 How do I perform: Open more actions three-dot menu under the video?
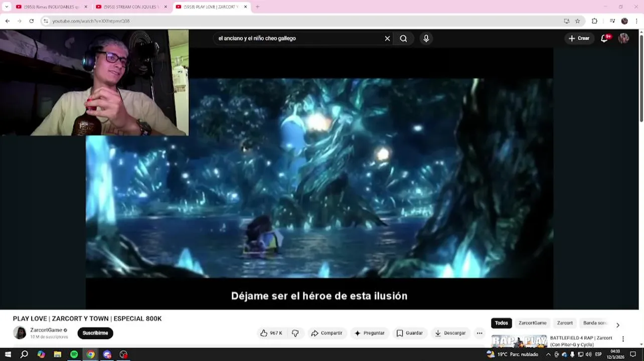tap(479, 333)
